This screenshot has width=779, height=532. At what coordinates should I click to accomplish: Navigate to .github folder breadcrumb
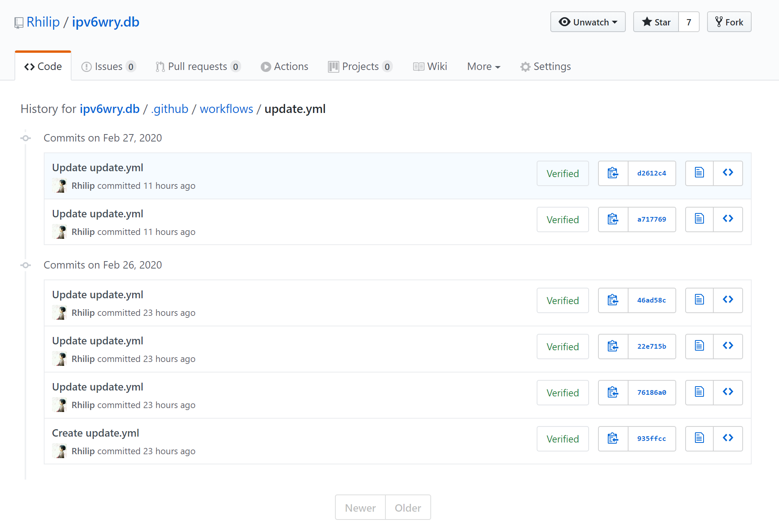[170, 109]
